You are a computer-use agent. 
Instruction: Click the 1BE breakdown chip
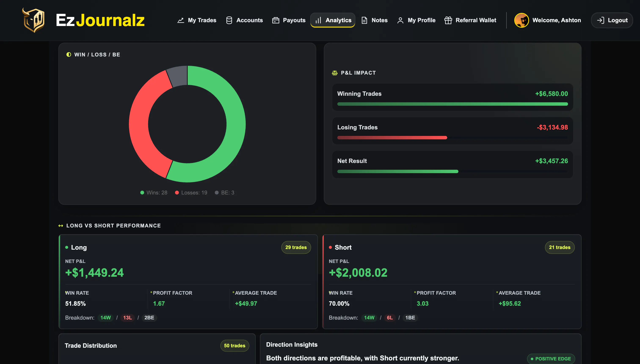tap(410, 318)
